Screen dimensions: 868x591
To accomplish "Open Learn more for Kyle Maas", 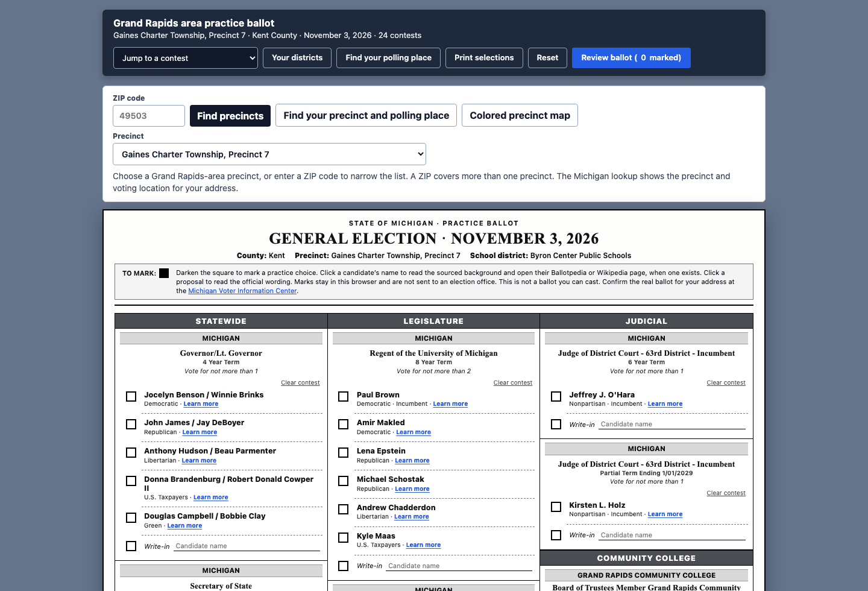I will pos(423,545).
